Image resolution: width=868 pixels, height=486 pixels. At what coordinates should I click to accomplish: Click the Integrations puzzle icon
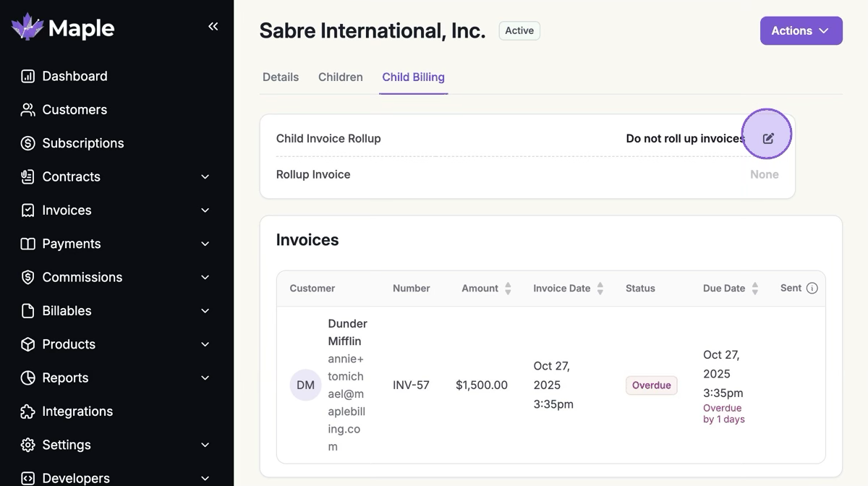(x=27, y=412)
